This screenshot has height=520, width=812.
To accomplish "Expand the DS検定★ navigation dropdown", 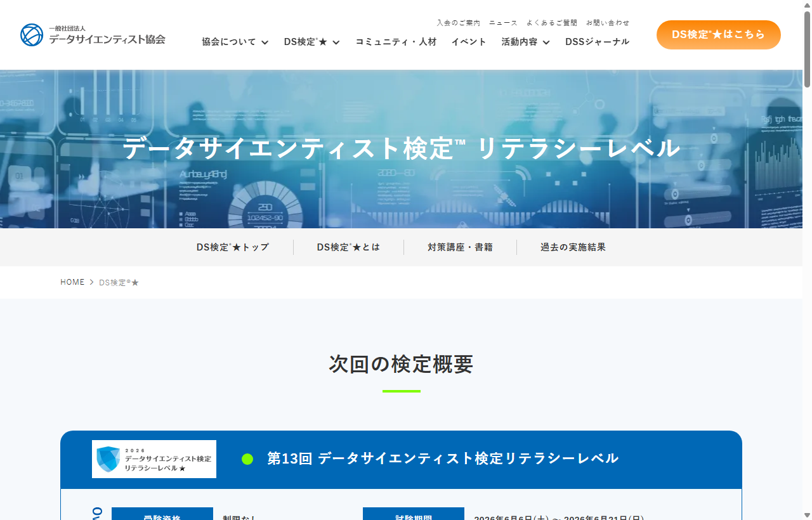I will [312, 42].
